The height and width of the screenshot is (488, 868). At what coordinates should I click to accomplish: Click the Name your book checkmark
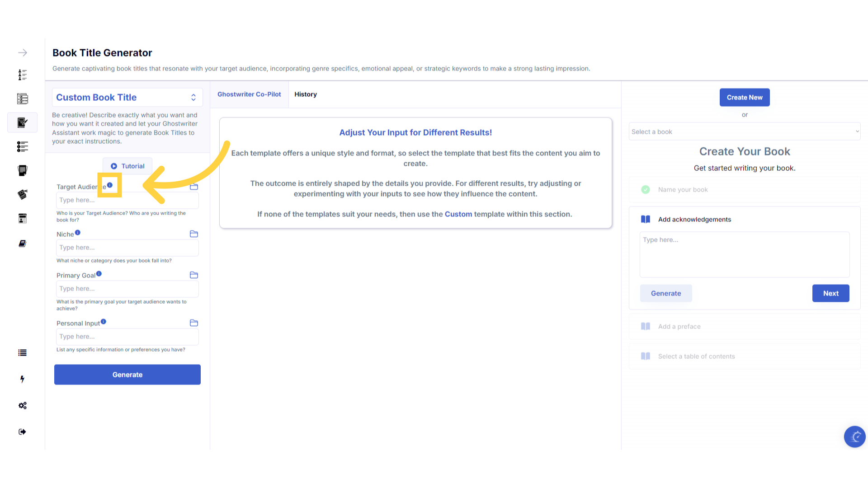coord(646,190)
